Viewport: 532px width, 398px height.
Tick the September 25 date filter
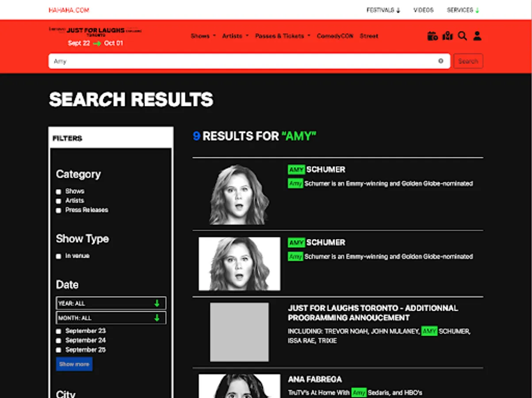58,350
